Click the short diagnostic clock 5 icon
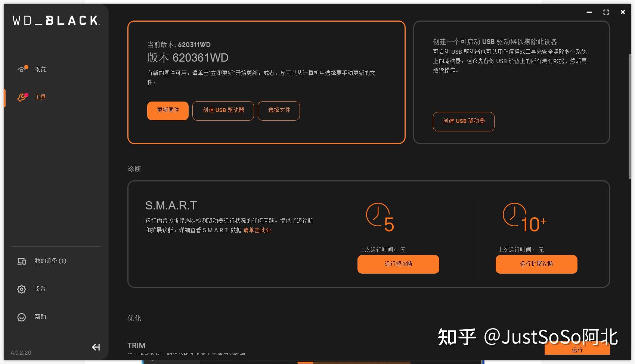This screenshot has height=364, width=635. (x=380, y=217)
